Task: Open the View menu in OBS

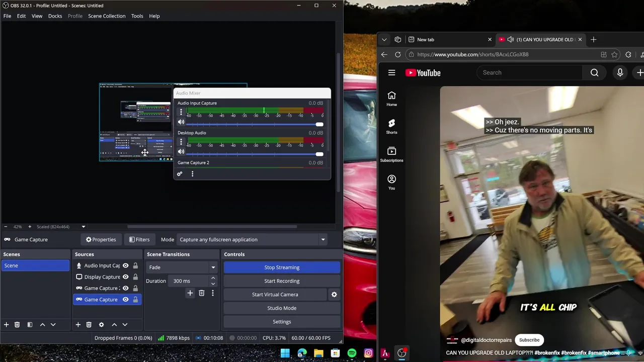Action: pyautogui.click(x=37, y=16)
